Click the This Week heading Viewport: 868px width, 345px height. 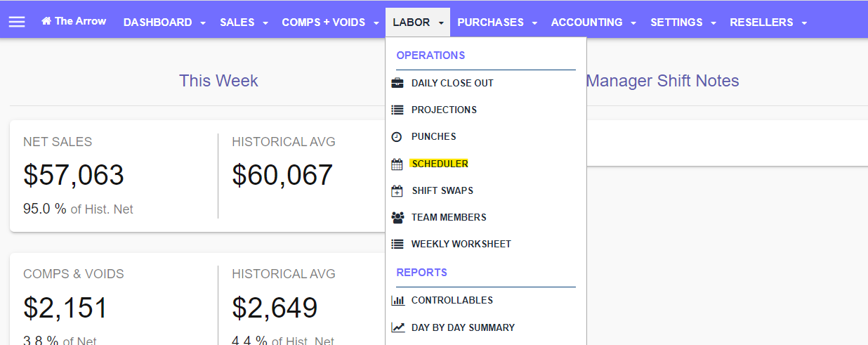coord(218,81)
